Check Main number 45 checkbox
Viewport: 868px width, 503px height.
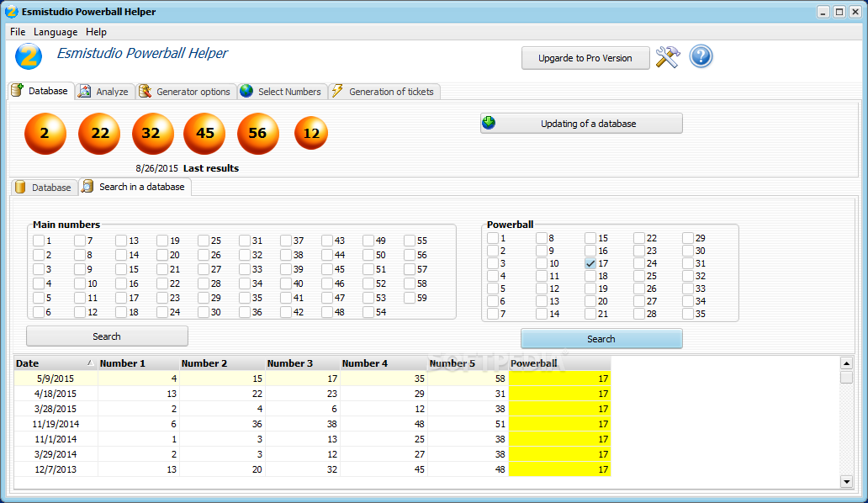click(326, 269)
